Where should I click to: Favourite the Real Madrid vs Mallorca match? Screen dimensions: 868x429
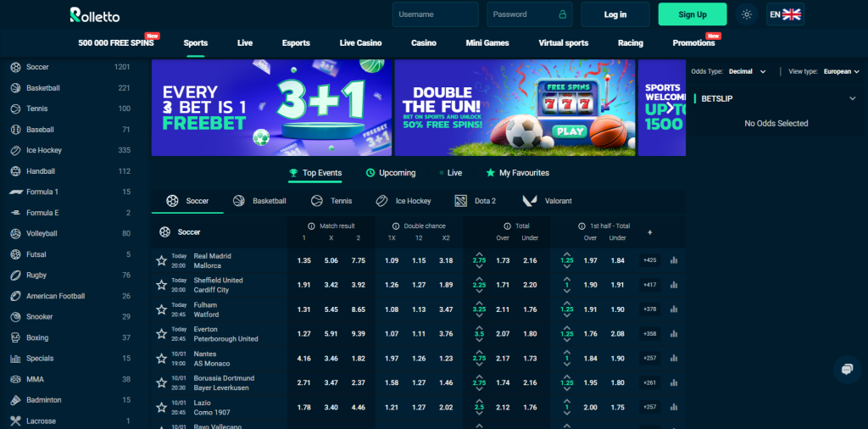point(161,261)
